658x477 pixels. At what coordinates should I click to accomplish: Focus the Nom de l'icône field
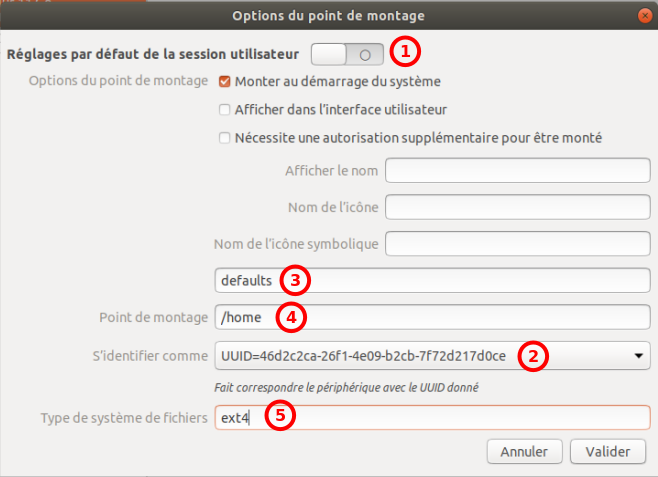pyautogui.click(x=517, y=207)
